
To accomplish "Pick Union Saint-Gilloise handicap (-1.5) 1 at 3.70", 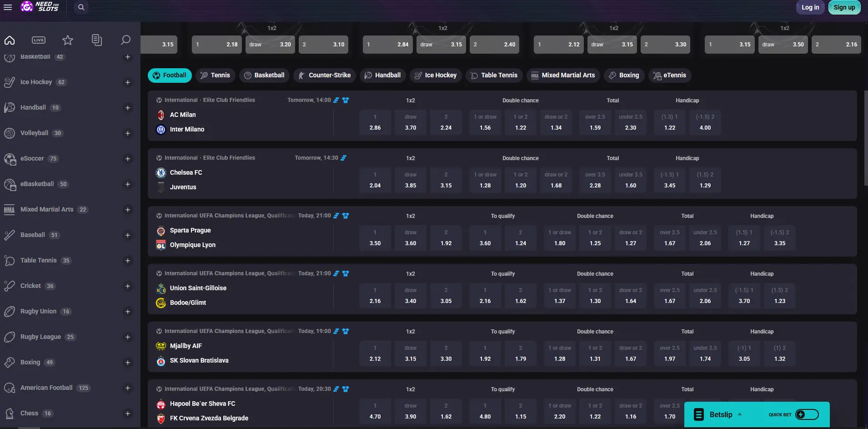I will pos(744,296).
